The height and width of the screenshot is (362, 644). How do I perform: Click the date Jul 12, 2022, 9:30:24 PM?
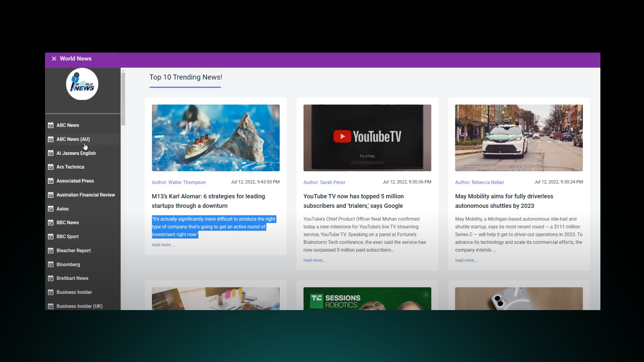pos(558,182)
